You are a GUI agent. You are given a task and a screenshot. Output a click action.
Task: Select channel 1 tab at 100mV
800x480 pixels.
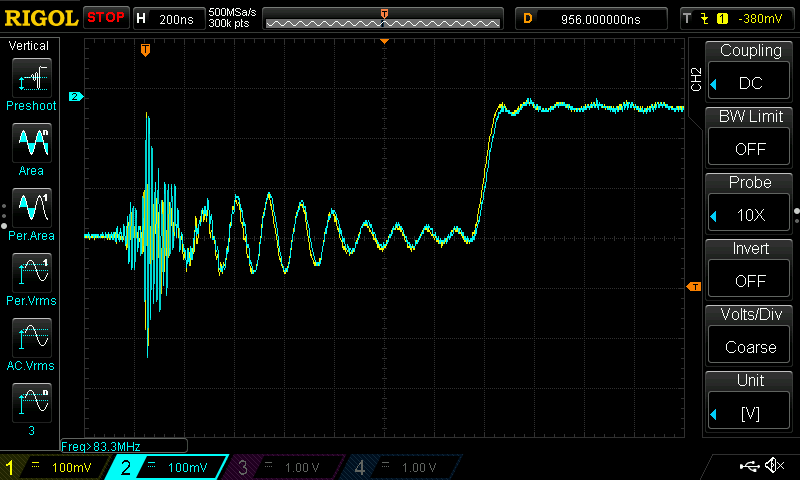(x=58, y=467)
